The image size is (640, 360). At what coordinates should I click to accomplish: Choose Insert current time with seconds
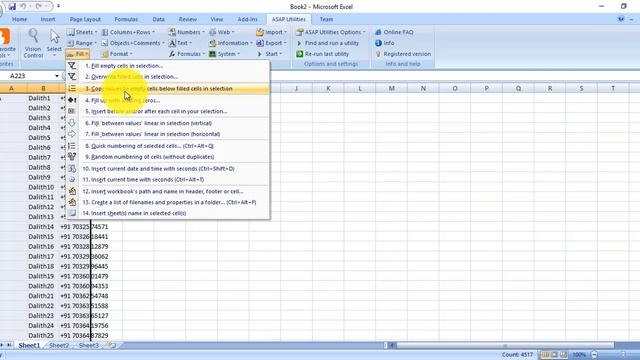click(167, 180)
